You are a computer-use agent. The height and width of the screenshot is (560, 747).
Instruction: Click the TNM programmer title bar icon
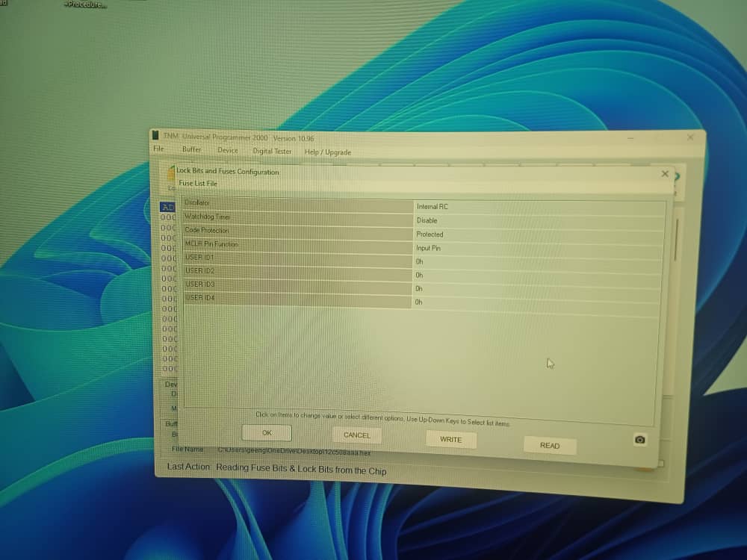click(x=155, y=135)
